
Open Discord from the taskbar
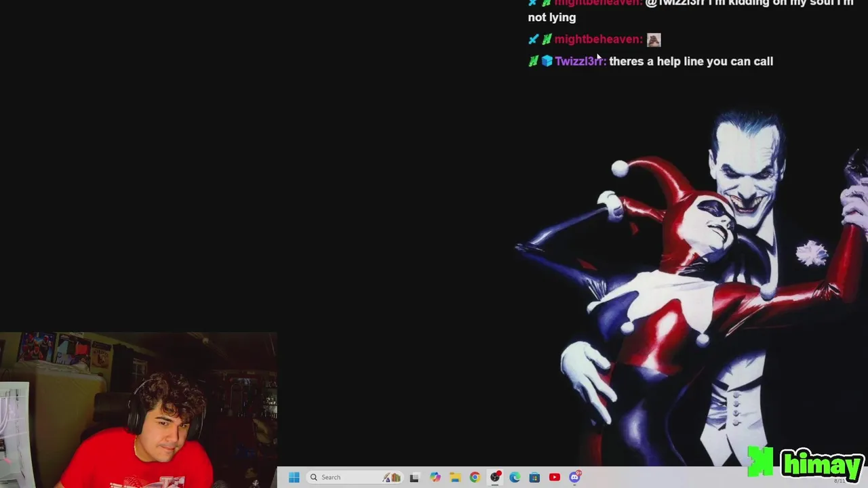(x=575, y=477)
